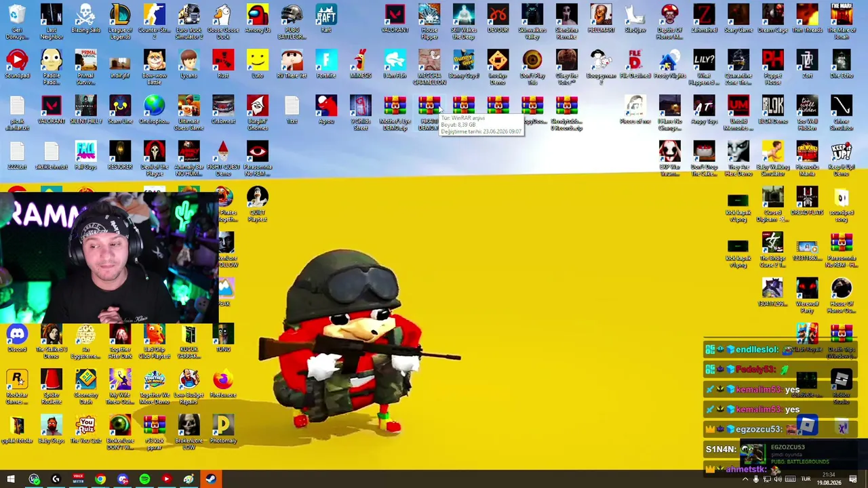The width and height of the screenshot is (868, 488).
Task: Select the Geometry Dash desktop icon
Action: coord(85,387)
